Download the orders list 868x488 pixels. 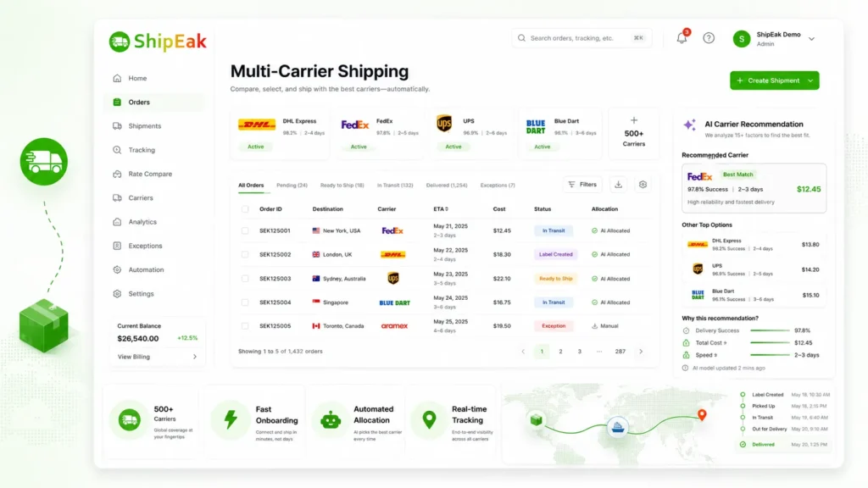click(x=618, y=184)
